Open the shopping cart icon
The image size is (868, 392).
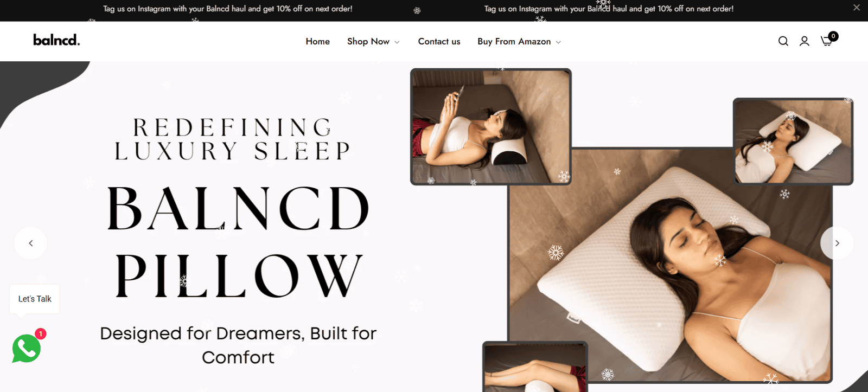(x=826, y=41)
